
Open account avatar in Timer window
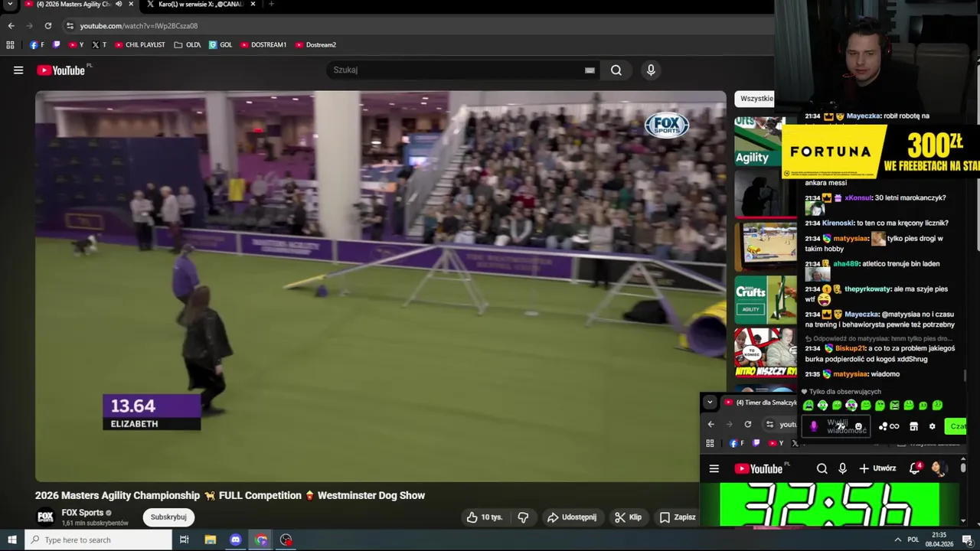939,469
